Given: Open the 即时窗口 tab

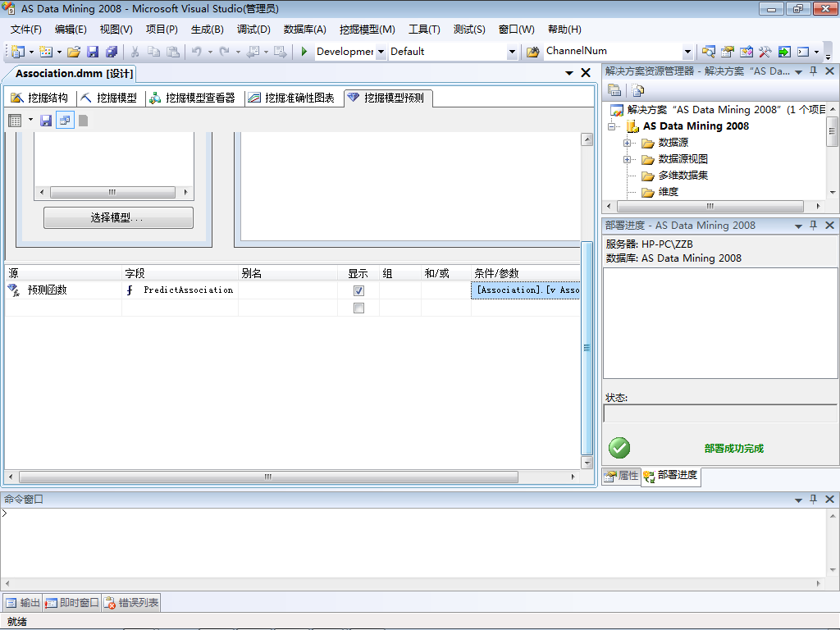Looking at the screenshot, I should (72, 603).
